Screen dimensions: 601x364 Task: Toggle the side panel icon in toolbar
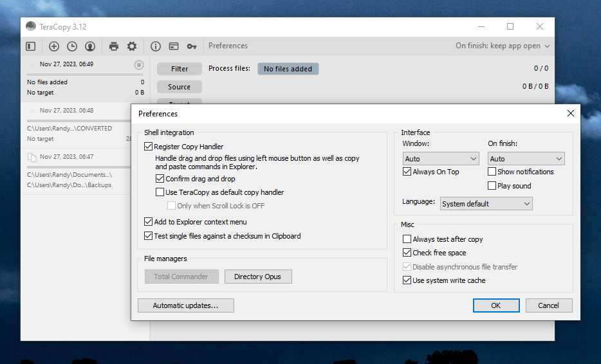coord(31,46)
